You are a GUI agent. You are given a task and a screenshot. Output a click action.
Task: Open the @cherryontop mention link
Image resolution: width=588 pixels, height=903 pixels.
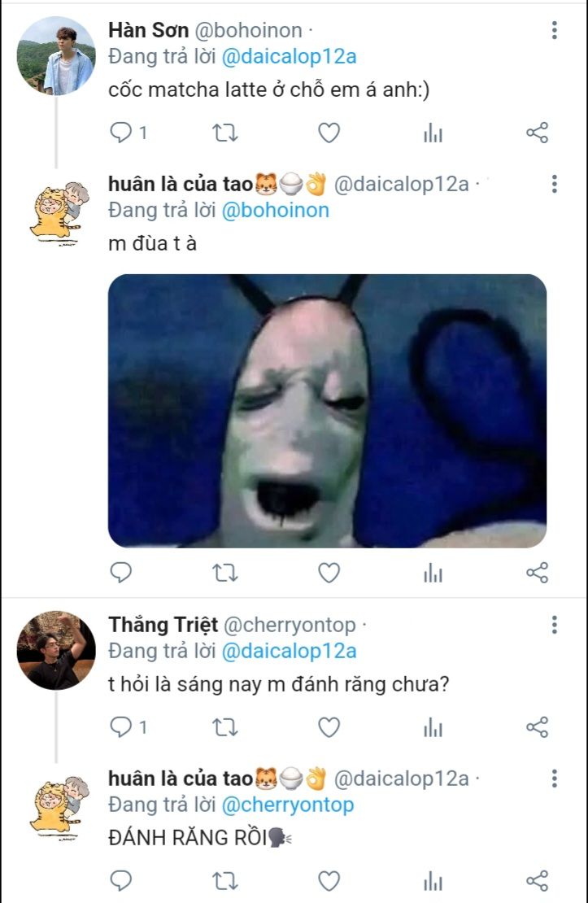click(287, 805)
